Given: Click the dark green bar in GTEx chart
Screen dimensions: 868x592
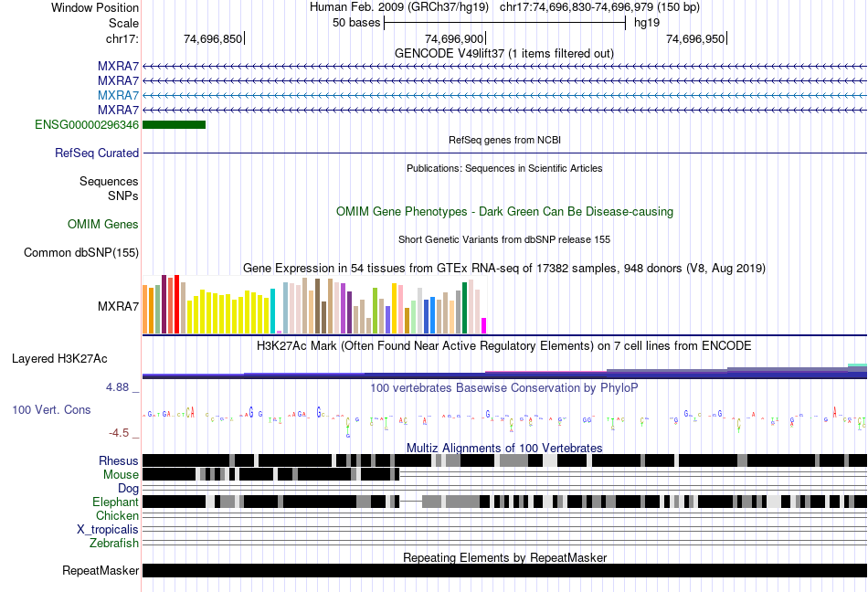Looking at the screenshot, I should pos(464,308).
